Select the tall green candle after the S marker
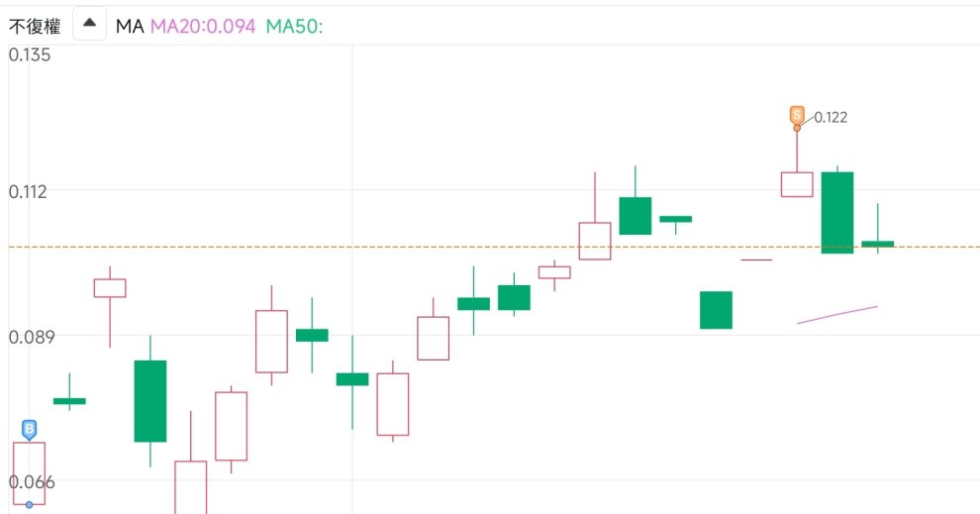980x514 pixels. point(837,212)
